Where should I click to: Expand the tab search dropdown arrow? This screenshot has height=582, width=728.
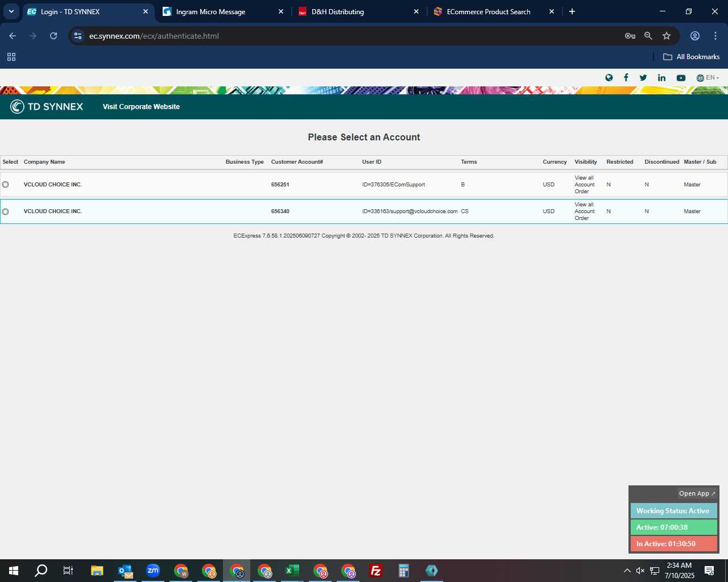[x=11, y=11]
